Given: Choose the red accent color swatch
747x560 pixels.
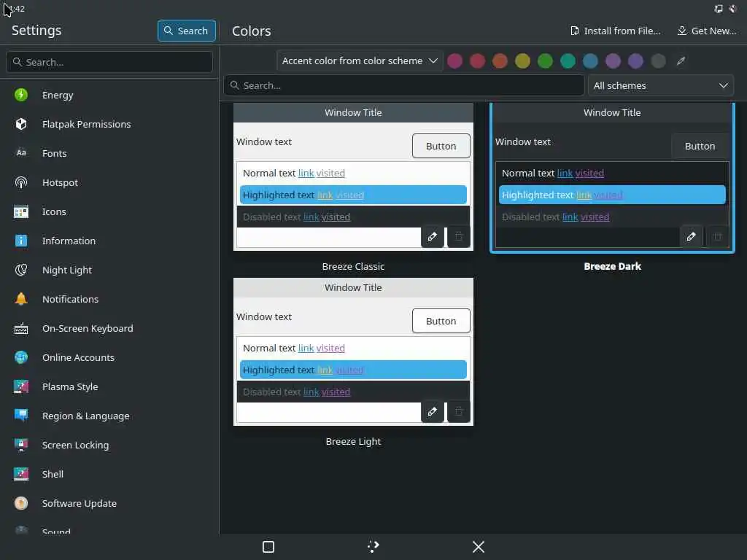Looking at the screenshot, I should tap(477, 61).
